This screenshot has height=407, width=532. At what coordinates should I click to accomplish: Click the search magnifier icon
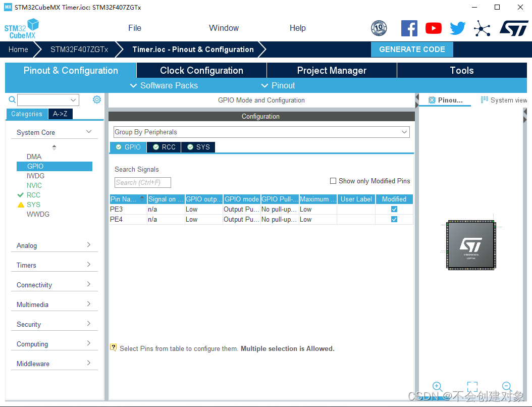pyautogui.click(x=12, y=99)
